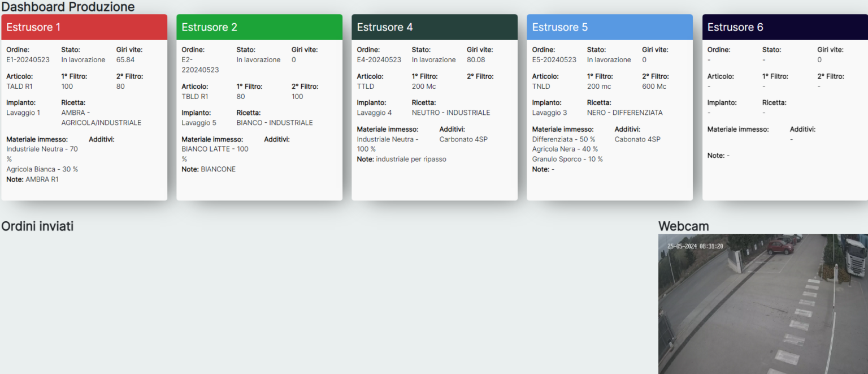Select additive Carbonato 4SP

463,139
